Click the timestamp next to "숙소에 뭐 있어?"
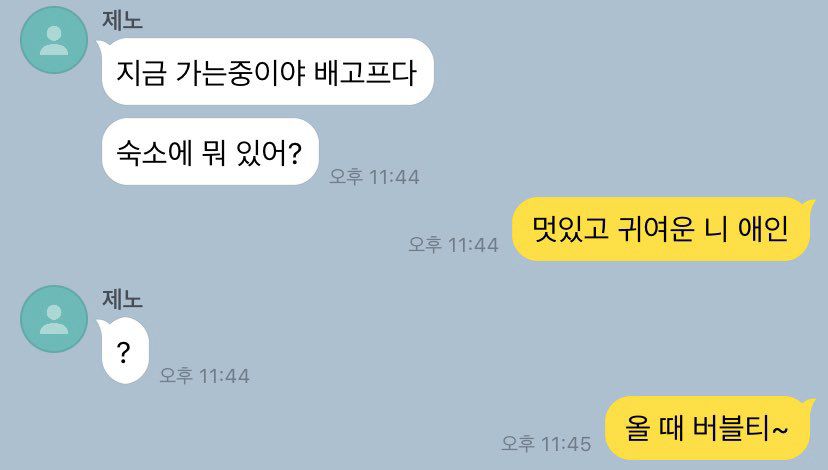The height and width of the screenshot is (470, 828). (374, 176)
